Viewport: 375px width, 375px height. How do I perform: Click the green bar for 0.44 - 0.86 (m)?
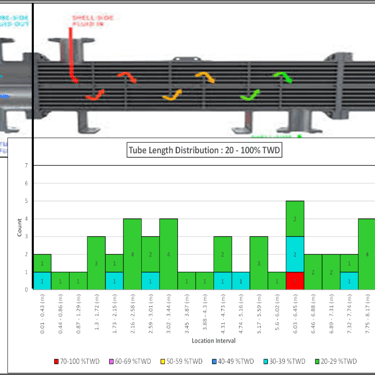(60, 281)
